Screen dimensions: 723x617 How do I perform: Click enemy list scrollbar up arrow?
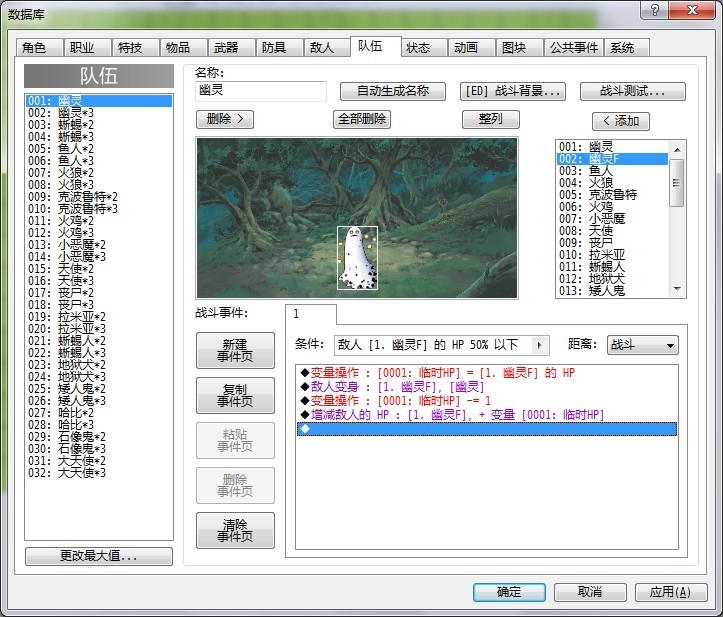(x=677, y=149)
